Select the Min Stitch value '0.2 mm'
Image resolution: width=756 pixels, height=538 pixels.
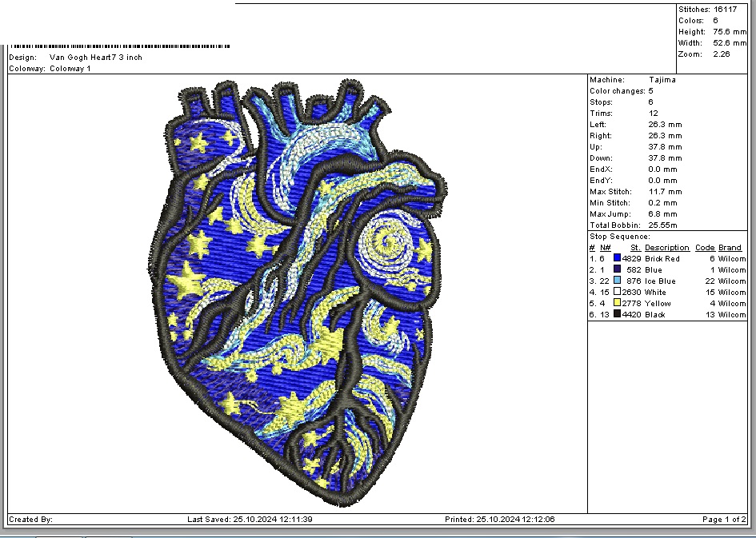click(663, 203)
